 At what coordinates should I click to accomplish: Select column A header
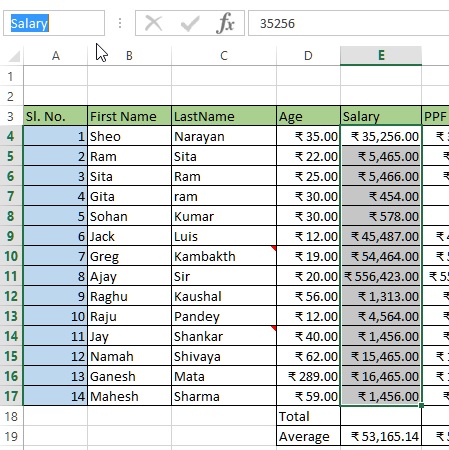(x=56, y=56)
